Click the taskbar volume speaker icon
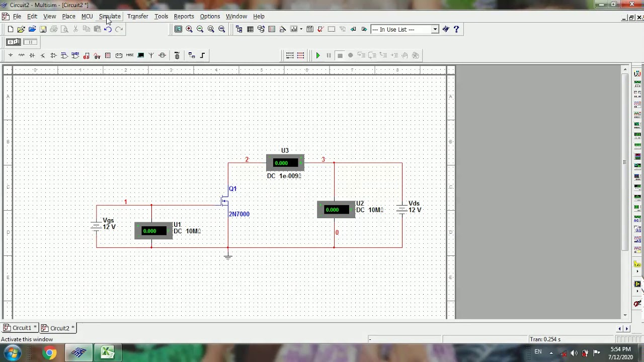 coord(574,353)
